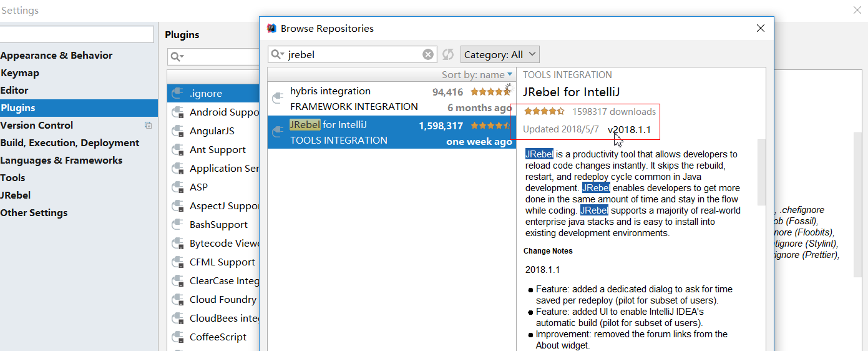Image resolution: width=868 pixels, height=351 pixels.
Task: Click the Cloud Foundry plugin icon
Action: pos(178,300)
